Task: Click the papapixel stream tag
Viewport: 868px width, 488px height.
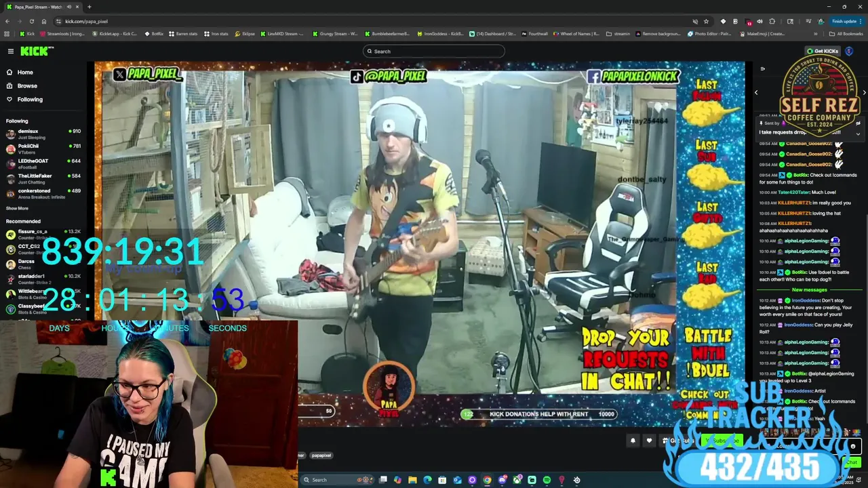Action: (x=321, y=455)
